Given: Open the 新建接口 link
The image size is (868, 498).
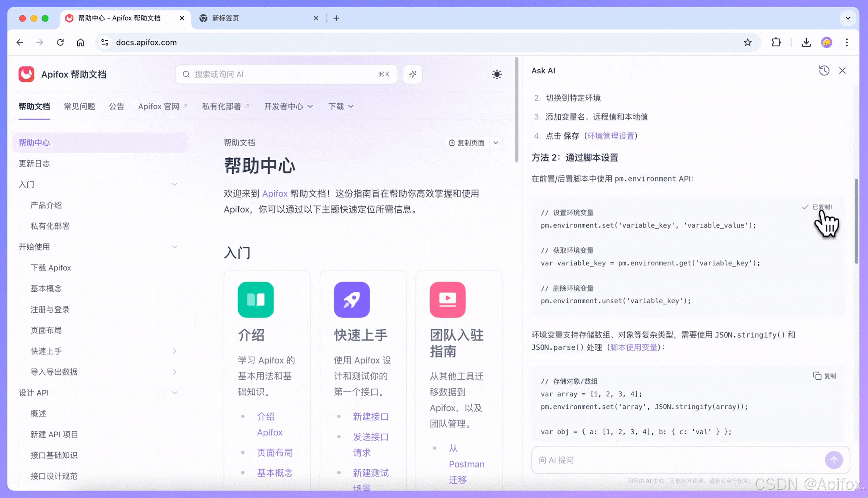Looking at the screenshot, I should point(371,417).
